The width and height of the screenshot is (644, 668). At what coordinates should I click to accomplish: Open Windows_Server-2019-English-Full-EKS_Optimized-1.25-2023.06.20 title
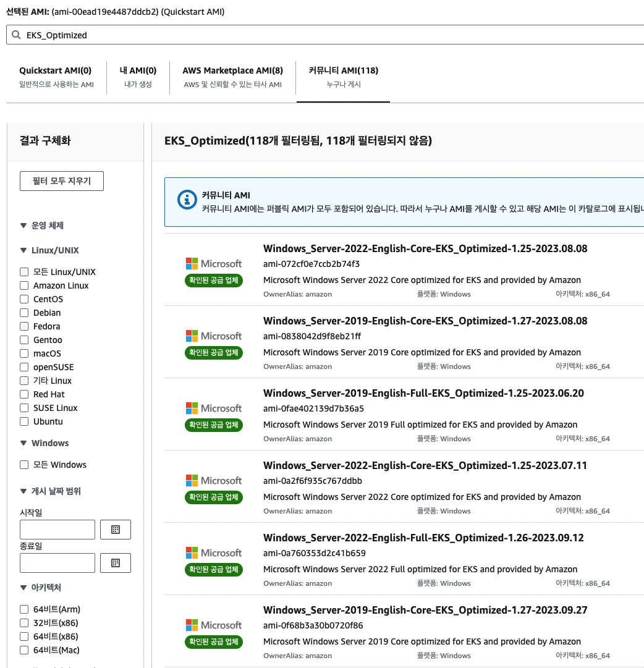pyautogui.click(x=423, y=393)
